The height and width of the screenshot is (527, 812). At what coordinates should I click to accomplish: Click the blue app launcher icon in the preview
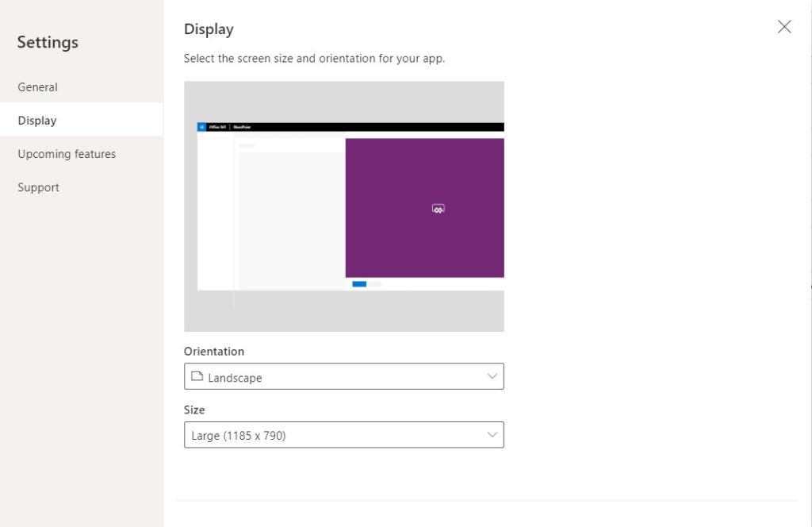201,127
